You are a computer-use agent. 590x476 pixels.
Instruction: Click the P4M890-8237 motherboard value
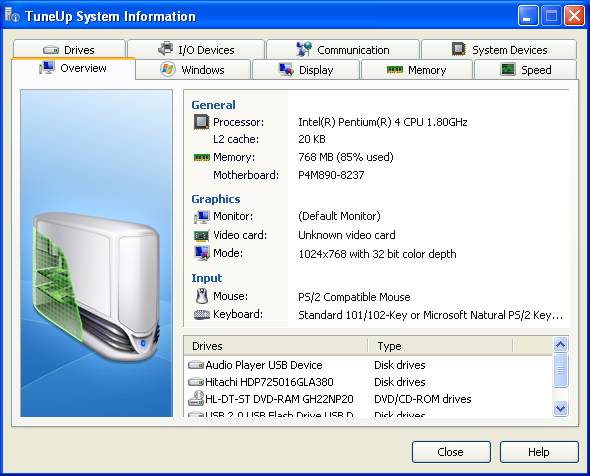coord(331,175)
